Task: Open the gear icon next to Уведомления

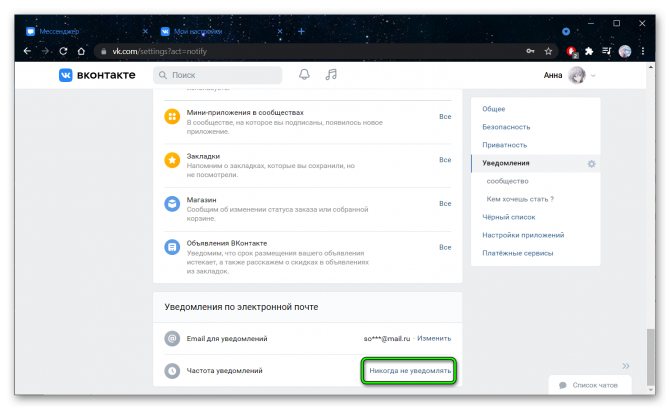Action: [x=591, y=164]
